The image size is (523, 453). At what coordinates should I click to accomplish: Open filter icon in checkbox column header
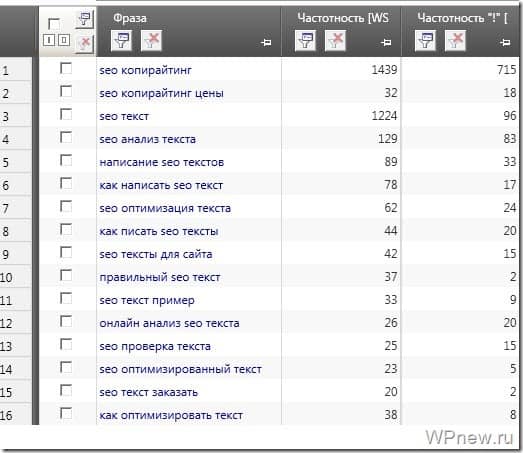[85, 20]
